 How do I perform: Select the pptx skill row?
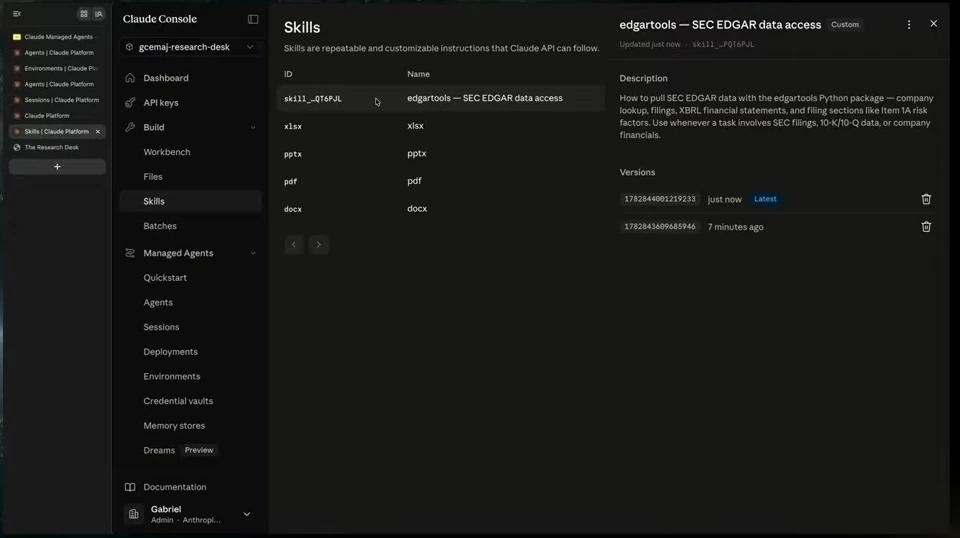(x=441, y=154)
